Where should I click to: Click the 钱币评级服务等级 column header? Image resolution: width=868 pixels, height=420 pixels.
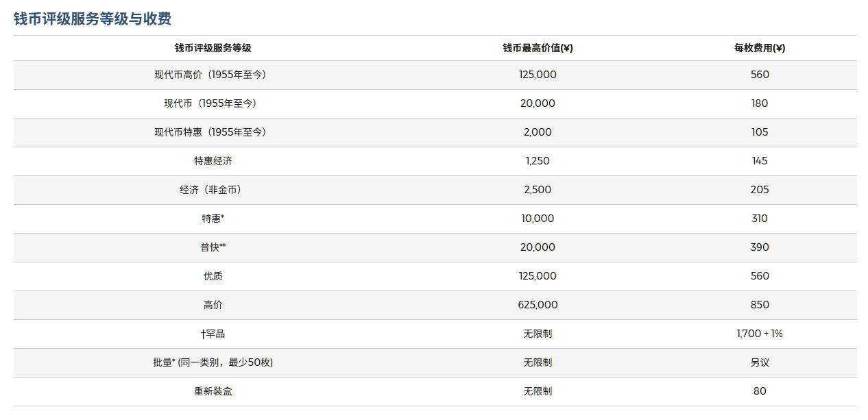[213, 48]
